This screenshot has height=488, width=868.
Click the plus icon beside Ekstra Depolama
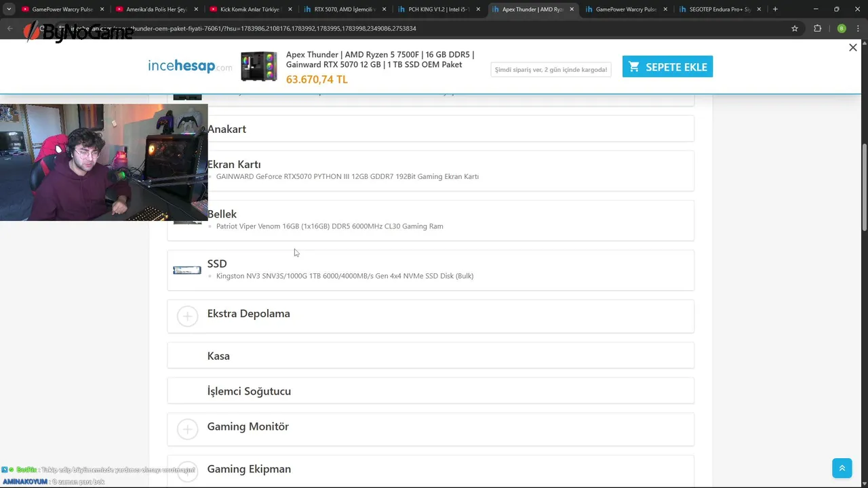tap(187, 316)
